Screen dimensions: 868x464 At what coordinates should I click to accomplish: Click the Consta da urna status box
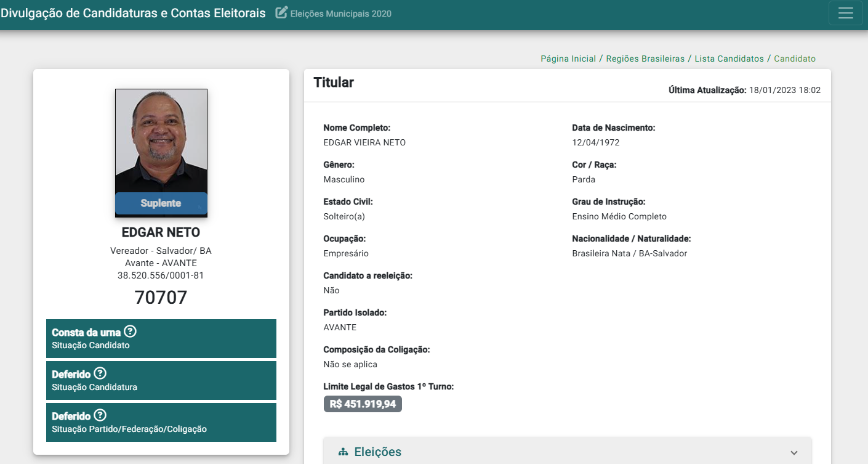click(x=161, y=338)
